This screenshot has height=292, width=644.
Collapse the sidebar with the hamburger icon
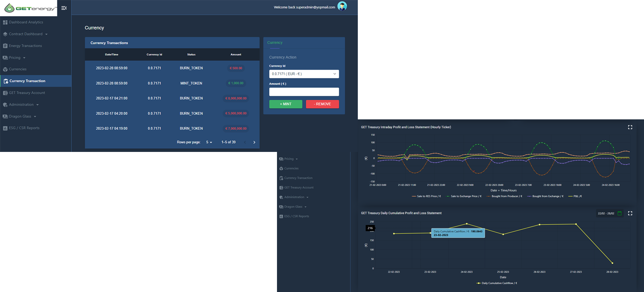coord(64,8)
